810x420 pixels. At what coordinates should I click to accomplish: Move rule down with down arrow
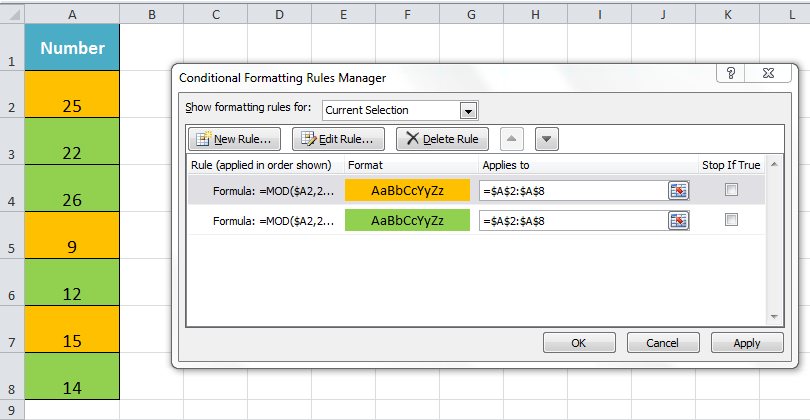point(547,139)
